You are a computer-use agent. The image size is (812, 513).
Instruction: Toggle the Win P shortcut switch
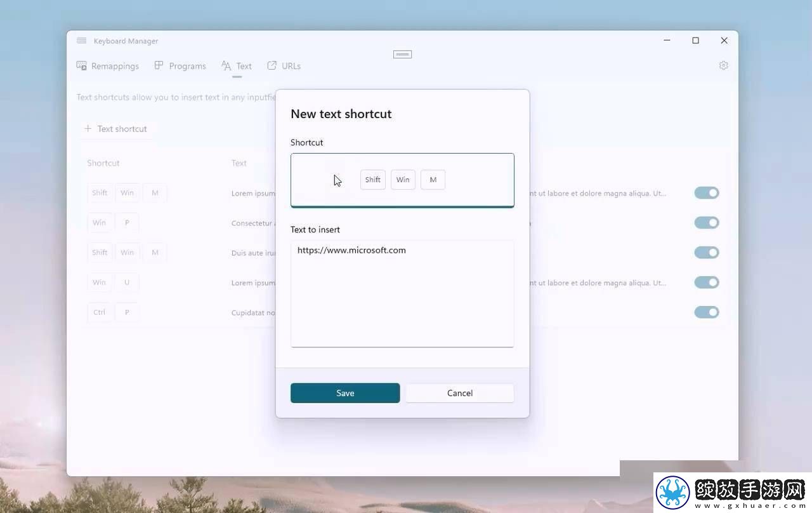[x=707, y=223]
